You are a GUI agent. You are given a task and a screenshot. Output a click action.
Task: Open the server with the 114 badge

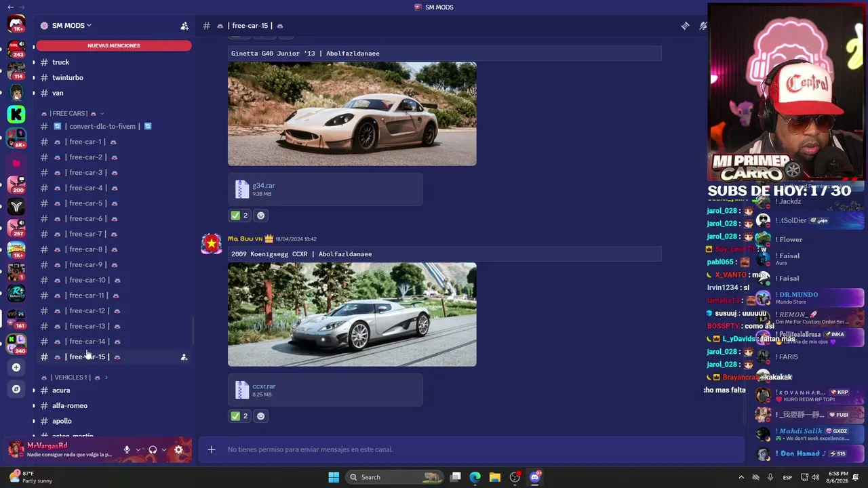pos(16,70)
